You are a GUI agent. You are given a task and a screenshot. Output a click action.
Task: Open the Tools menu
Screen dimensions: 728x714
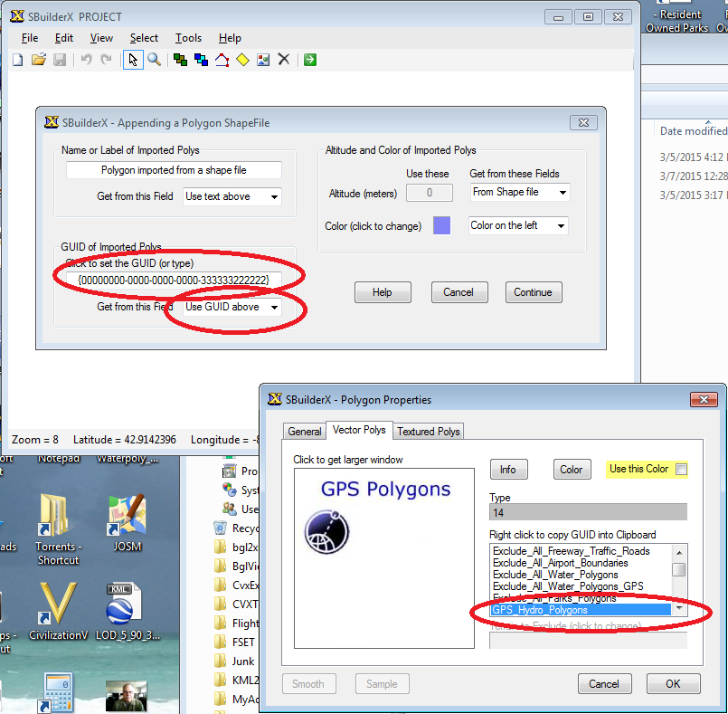click(x=188, y=38)
